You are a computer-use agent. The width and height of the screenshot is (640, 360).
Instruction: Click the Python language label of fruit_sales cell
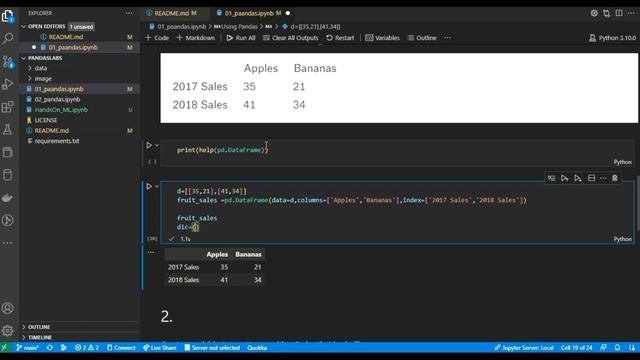622,239
